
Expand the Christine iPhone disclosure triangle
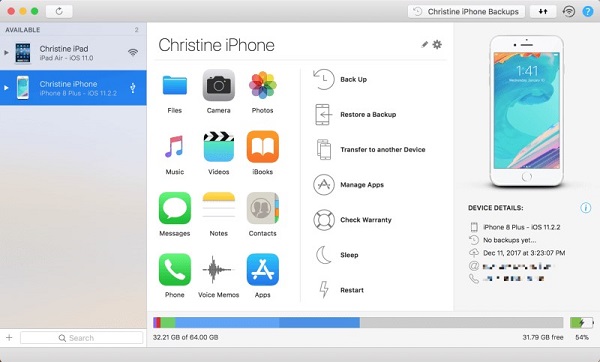pos(6,88)
